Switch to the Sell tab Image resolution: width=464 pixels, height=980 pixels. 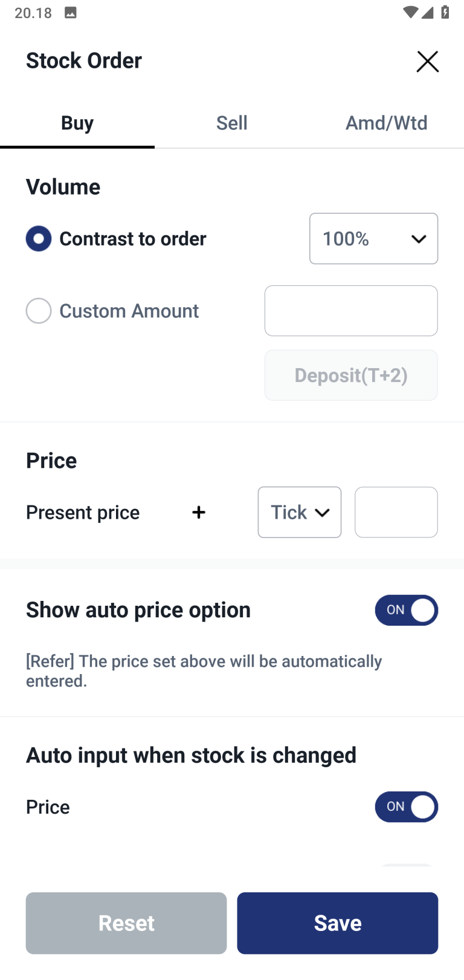tap(232, 123)
